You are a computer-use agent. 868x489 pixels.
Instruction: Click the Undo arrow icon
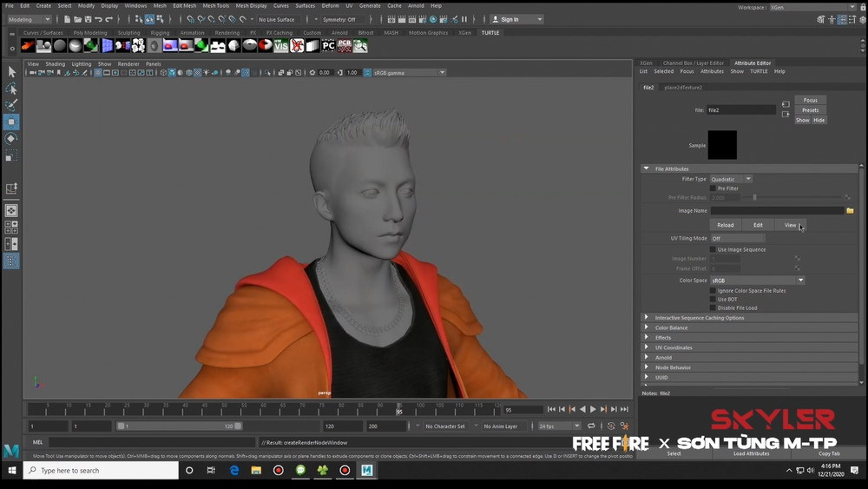tap(99, 19)
